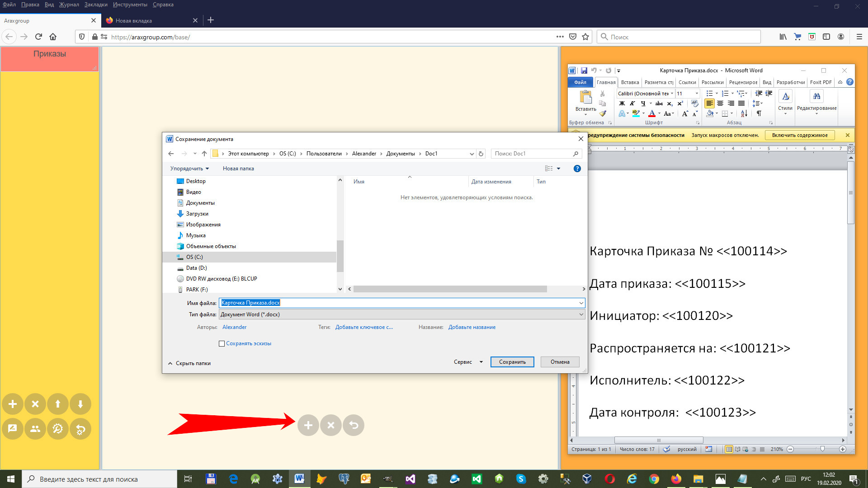Click the plus icon next to the red arrow
868x488 pixels.
(308, 425)
